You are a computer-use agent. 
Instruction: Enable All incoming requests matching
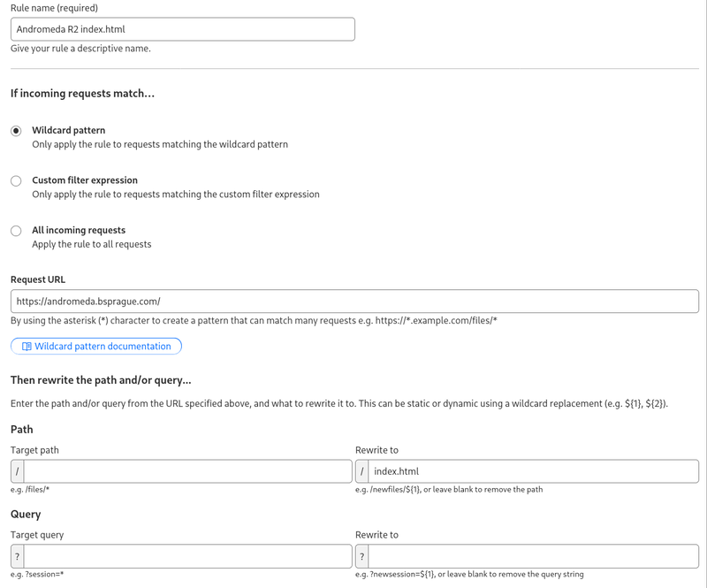click(x=15, y=230)
